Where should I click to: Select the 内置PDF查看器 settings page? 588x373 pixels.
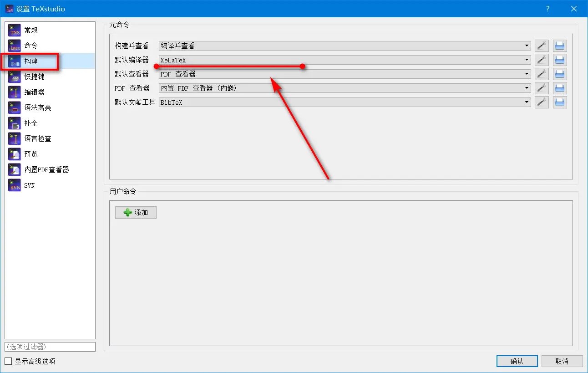point(50,170)
